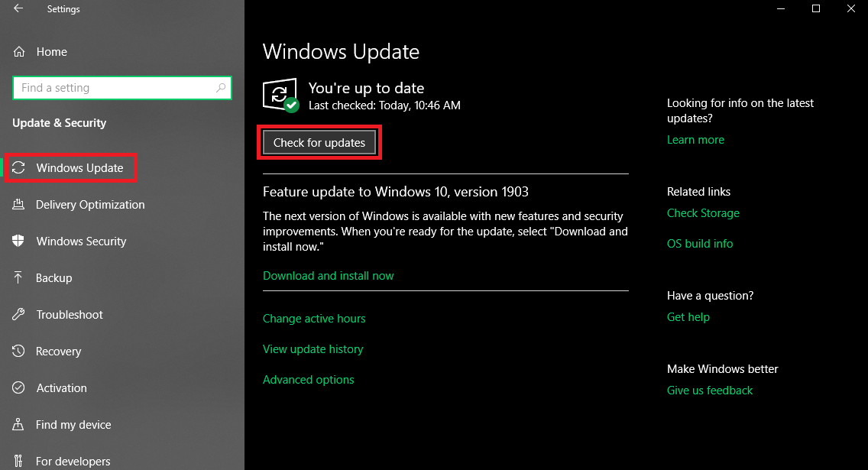Click the back arrow at top left
The image size is (868, 470).
[x=17, y=8]
